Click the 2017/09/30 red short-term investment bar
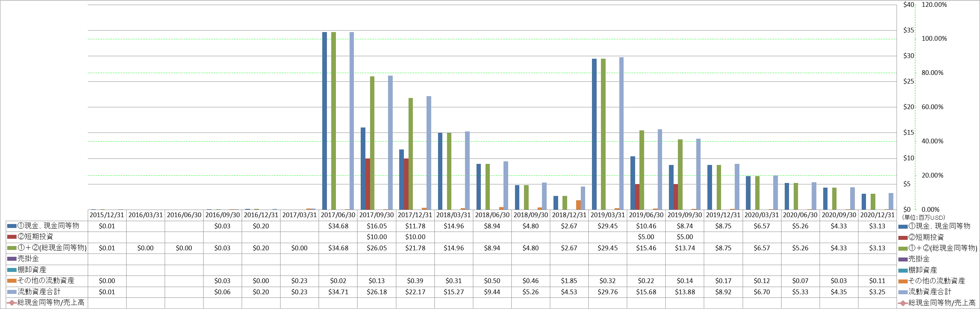 click(x=368, y=184)
